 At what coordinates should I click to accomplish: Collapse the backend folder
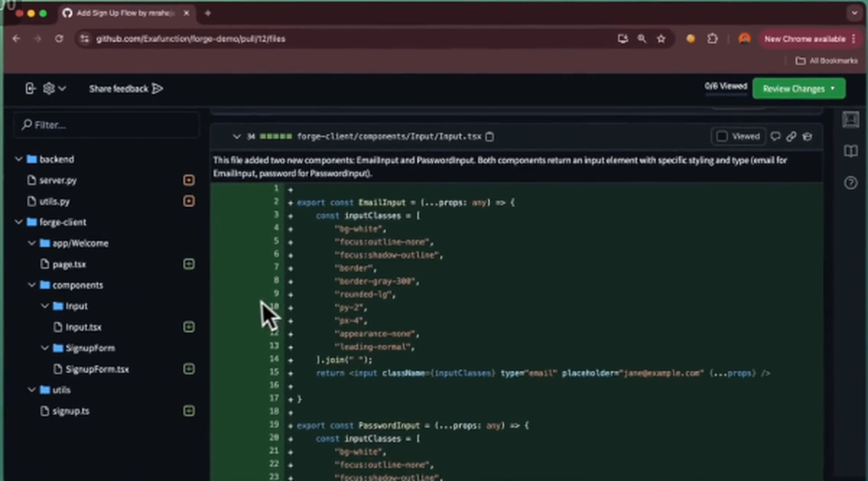coord(18,160)
